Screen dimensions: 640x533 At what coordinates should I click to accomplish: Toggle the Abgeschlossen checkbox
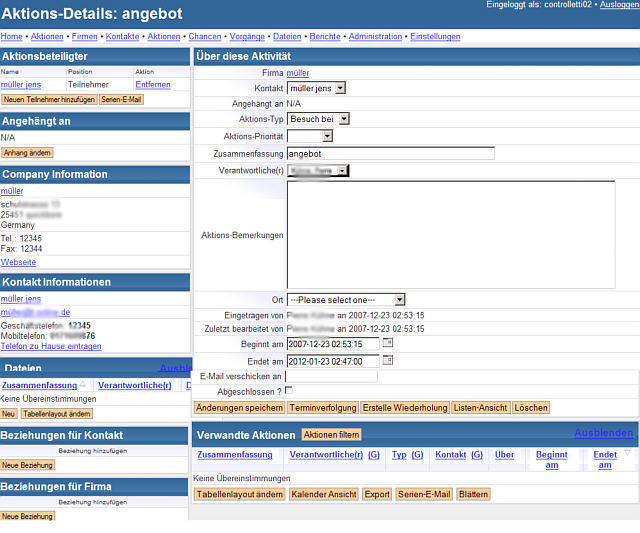pyautogui.click(x=289, y=390)
